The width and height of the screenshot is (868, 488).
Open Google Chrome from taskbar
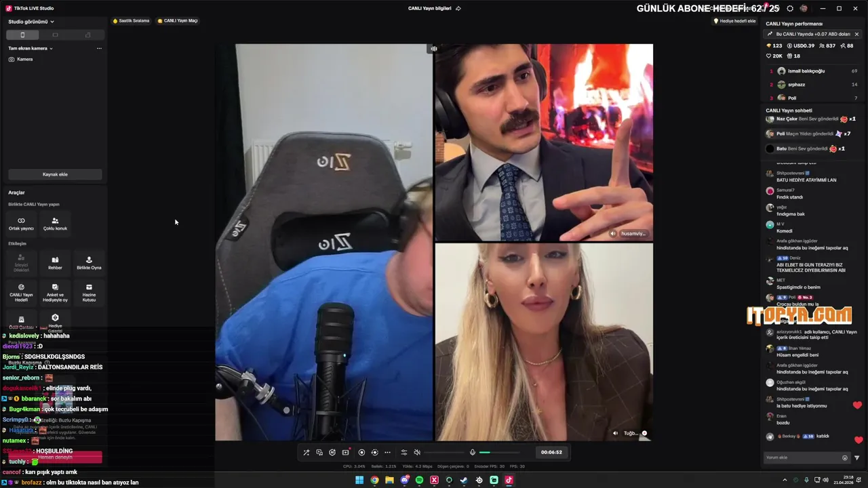(x=374, y=480)
